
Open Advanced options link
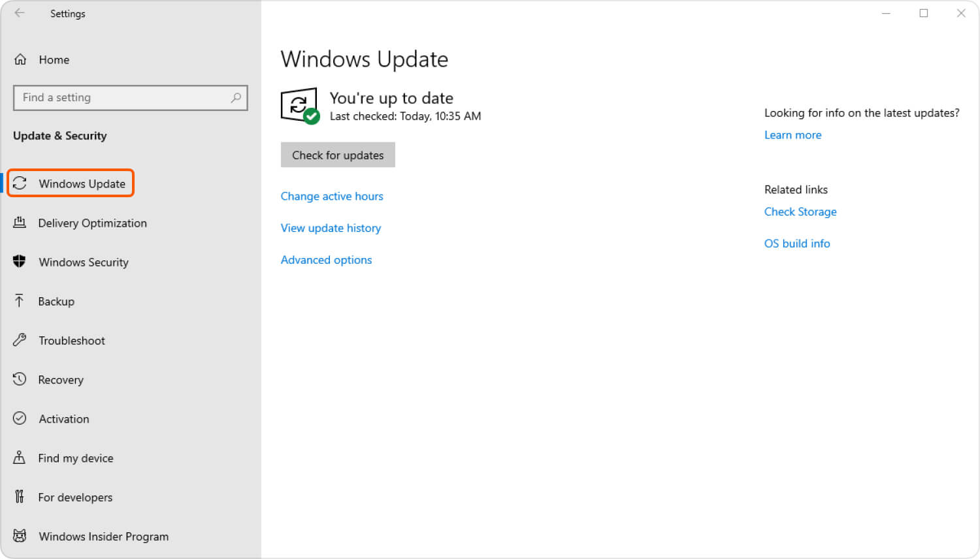pyautogui.click(x=326, y=260)
